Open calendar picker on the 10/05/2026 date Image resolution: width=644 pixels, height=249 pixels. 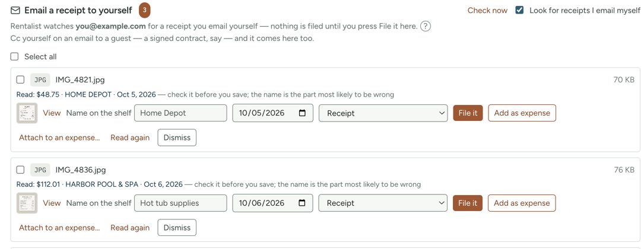pyautogui.click(x=302, y=113)
